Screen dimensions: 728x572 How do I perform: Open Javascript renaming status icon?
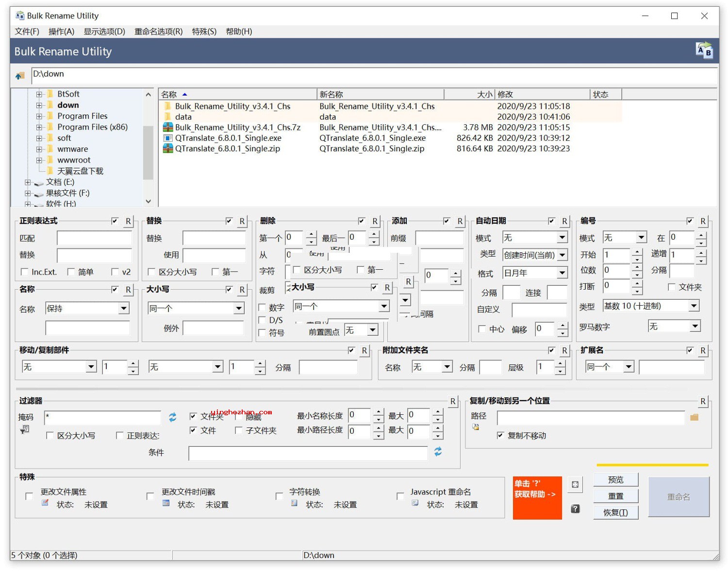point(415,503)
